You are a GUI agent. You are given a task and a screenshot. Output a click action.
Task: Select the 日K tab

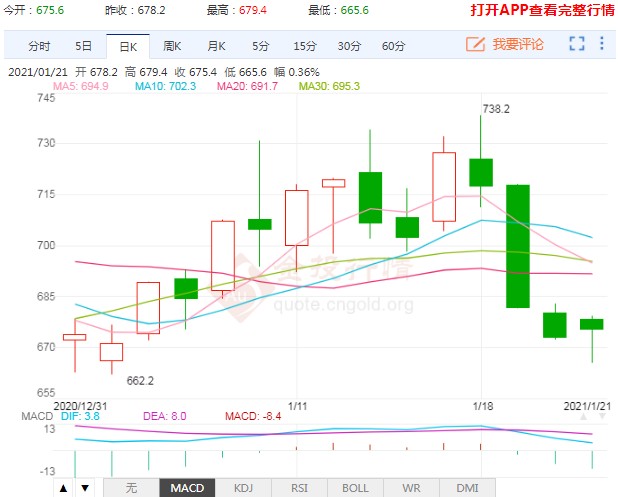pos(128,47)
